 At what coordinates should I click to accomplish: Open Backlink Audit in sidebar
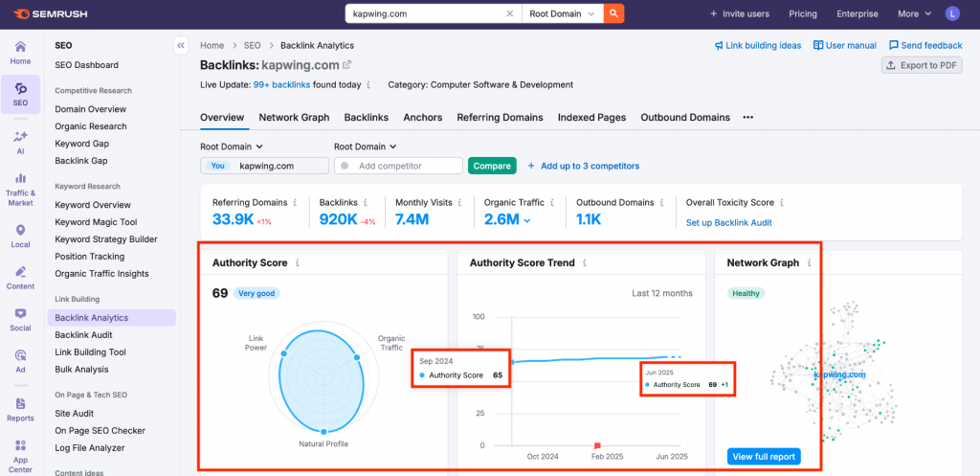click(84, 334)
